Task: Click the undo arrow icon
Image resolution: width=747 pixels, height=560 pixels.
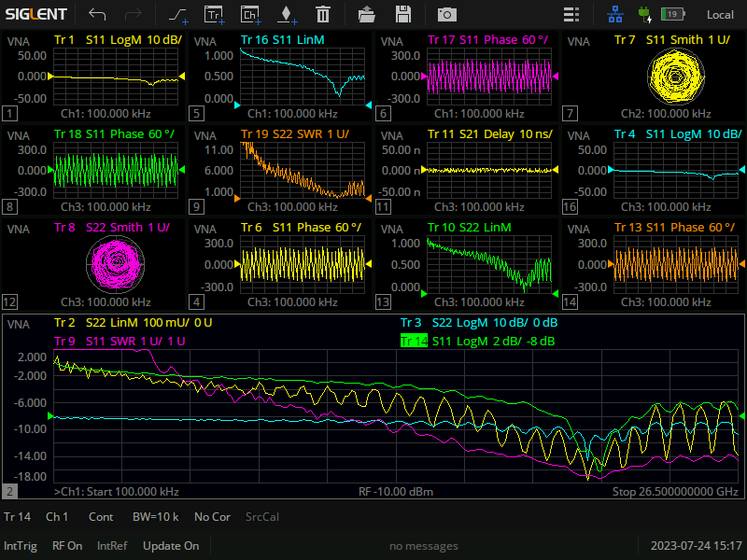Action: coord(97,14)
